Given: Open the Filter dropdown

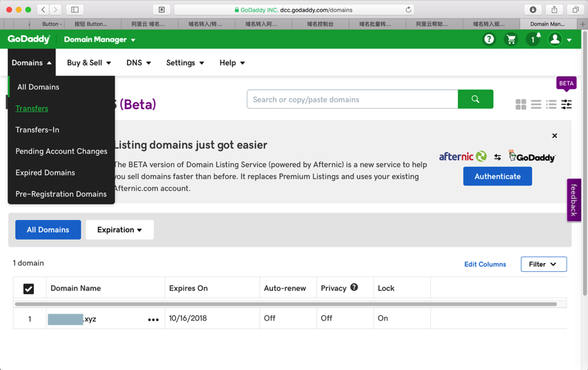Looking at the screenshot, I should coord(543,264).
